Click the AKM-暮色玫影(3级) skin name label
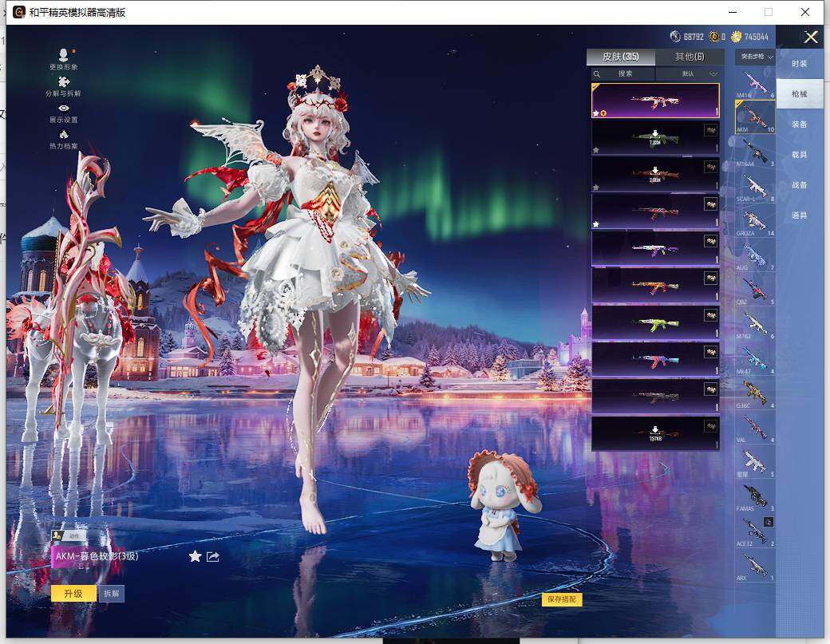 coord(97,556)
